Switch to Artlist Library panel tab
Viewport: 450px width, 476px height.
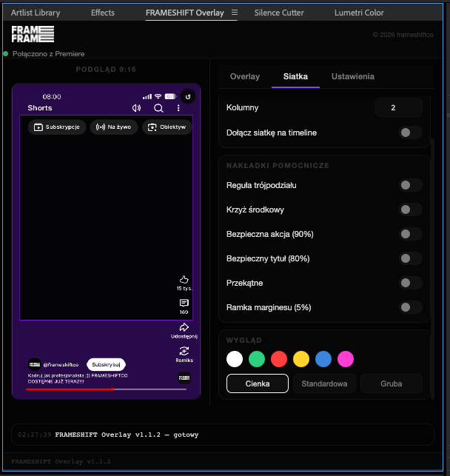(36, 13)
